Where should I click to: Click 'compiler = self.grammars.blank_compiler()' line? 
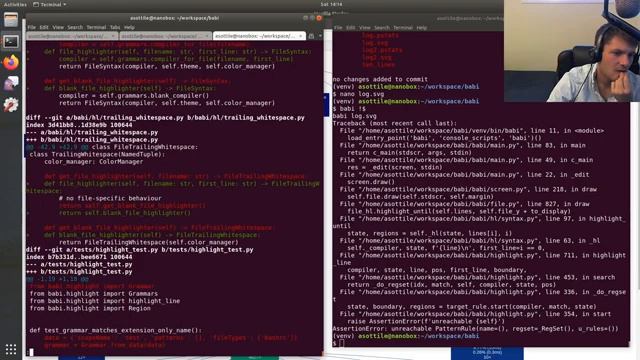133,96
